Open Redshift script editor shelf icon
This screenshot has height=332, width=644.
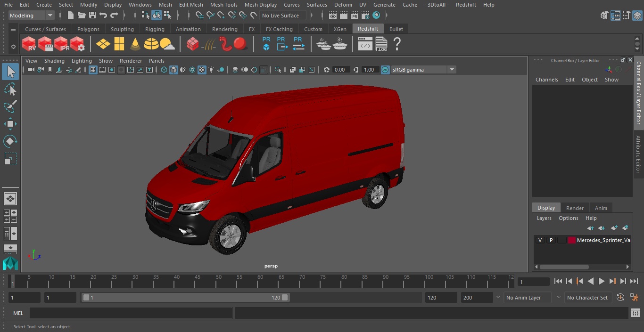[x=365, y=44]
